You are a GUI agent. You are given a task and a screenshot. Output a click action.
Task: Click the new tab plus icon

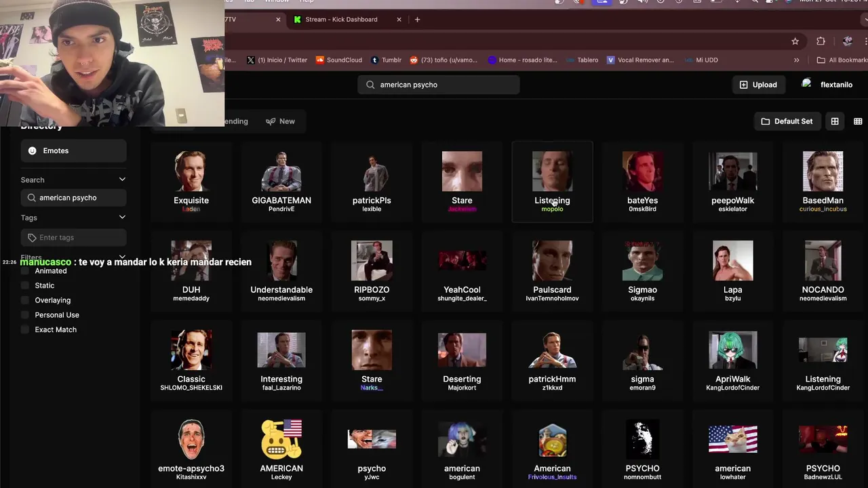[x=417, y=20]
